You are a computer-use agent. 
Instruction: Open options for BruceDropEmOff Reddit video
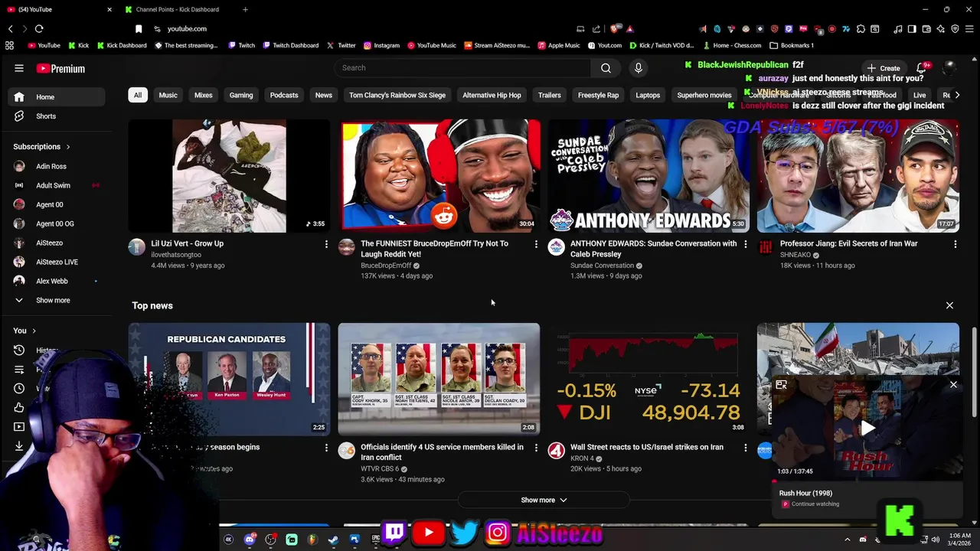536,244
